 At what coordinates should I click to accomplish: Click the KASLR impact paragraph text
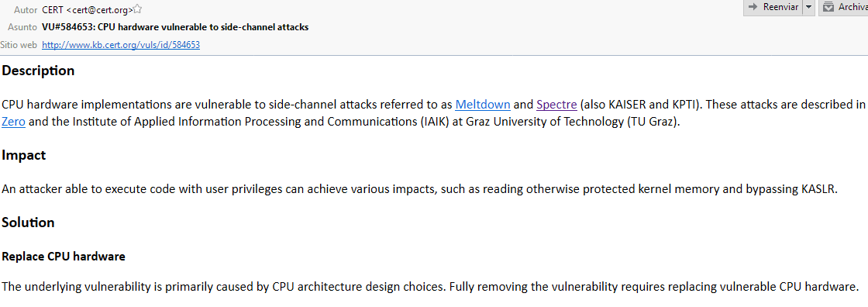pyautogui.click(x=420, y=189)
